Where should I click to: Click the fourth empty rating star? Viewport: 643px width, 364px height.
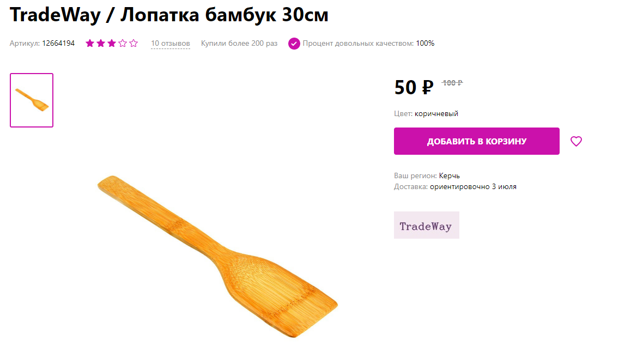point(123,44)
